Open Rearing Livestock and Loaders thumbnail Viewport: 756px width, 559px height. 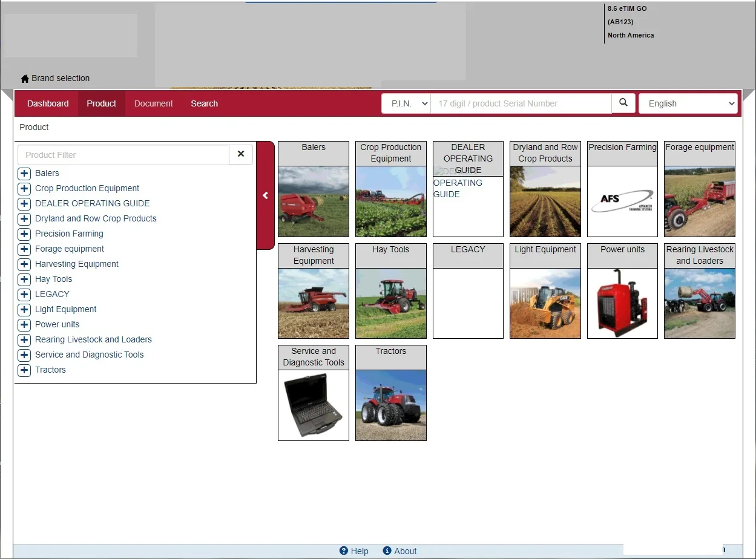coord(700,303)
